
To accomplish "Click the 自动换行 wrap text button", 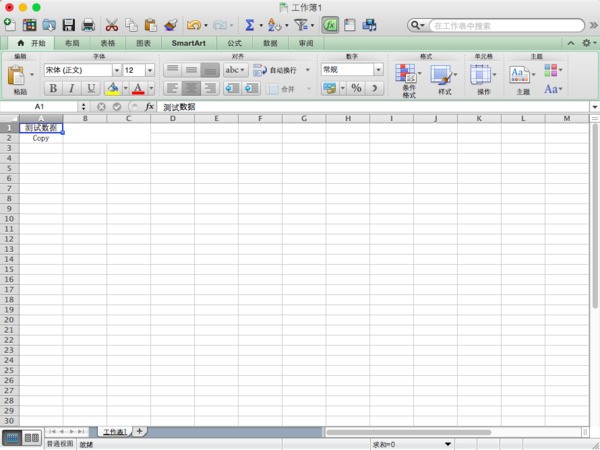I will click(x=275, y=70).
